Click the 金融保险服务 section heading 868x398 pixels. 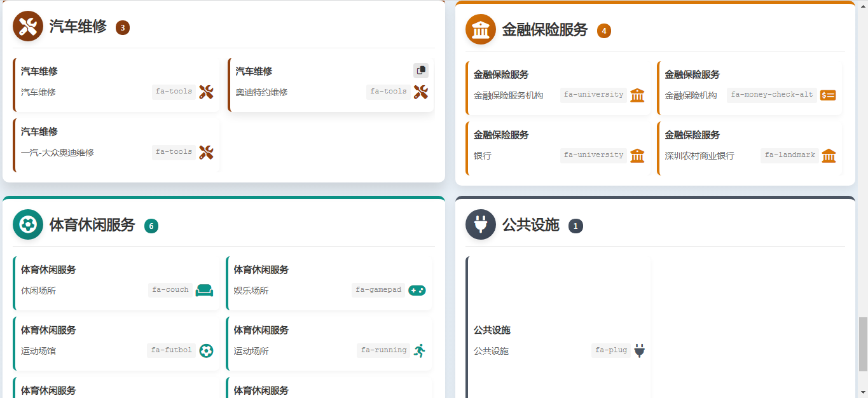point(545,30)
